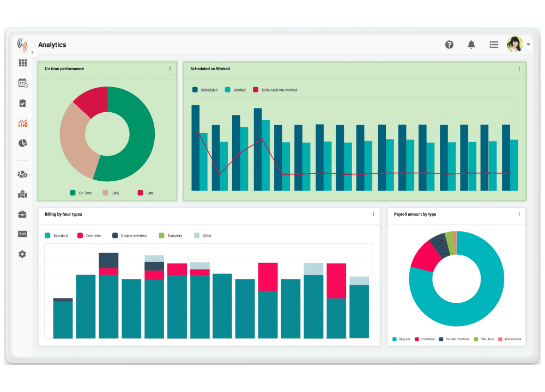Image resolution: width=545 pixels, height=392 pixels.
Task: Toggle the Late legend in On time performance
Action: [146, 193]
